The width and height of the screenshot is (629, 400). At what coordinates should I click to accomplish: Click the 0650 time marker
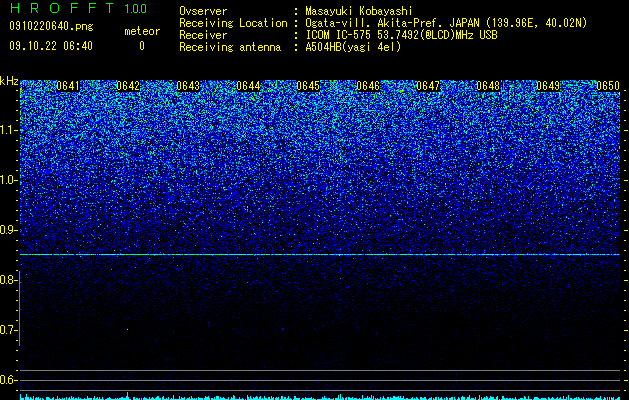point(608,86)
